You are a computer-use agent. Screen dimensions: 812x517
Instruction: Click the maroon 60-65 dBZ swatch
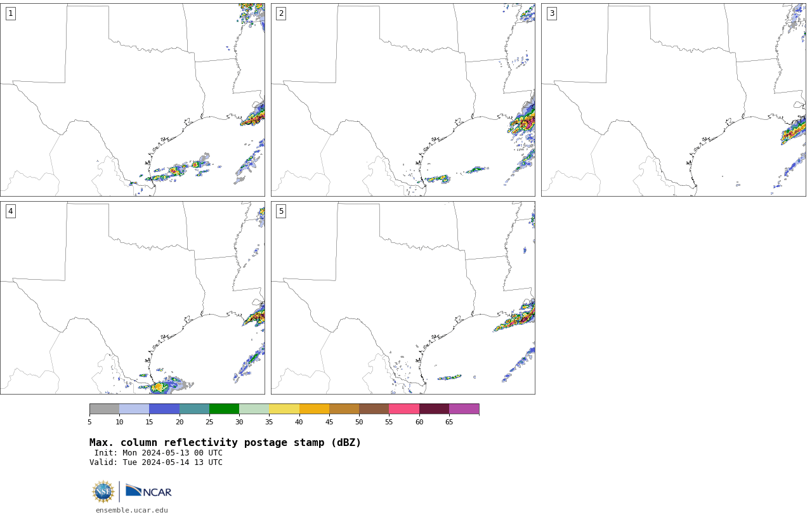click(434, 409)
